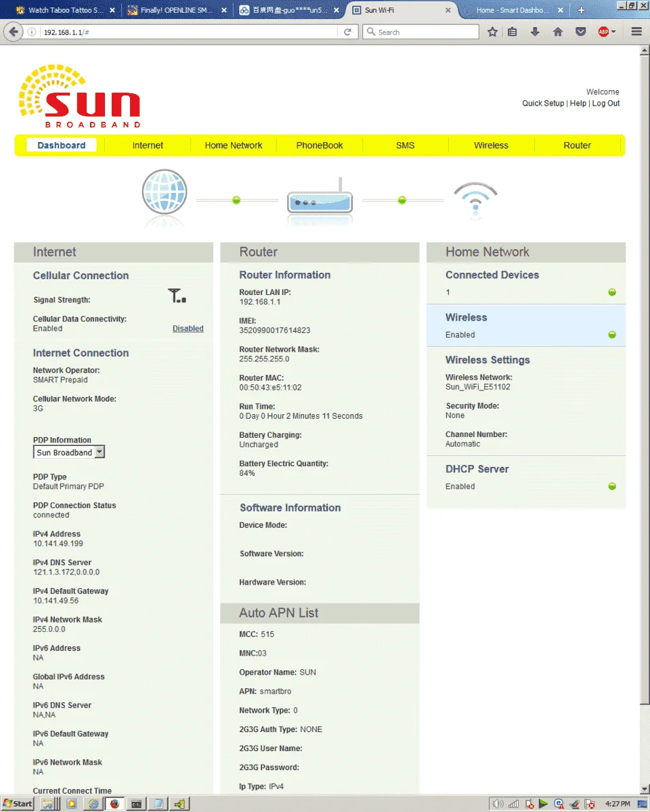This screenshot has height=812, width=650.
Task: Click the IPv4 address 10.141.49.199
Action: [58, 543]
